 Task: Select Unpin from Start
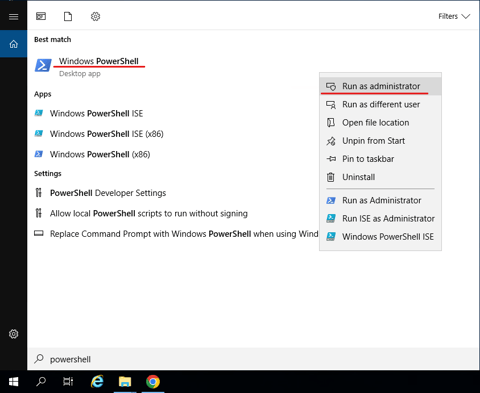[380, 141]
